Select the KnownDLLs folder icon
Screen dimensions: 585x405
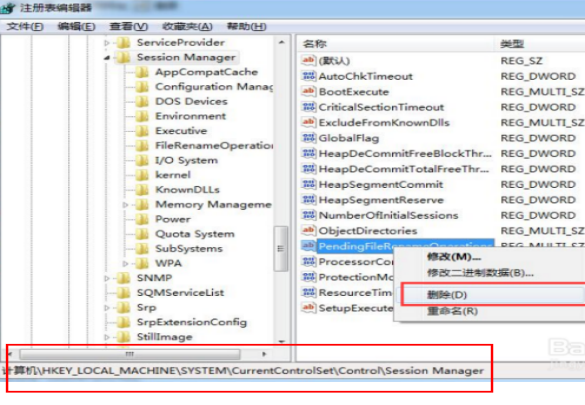(x=142, y=190)
